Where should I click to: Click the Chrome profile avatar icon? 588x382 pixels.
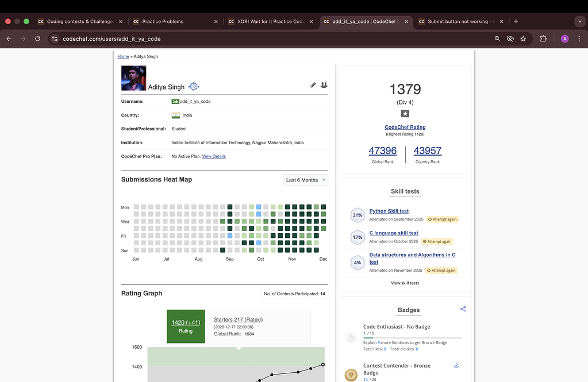click(x=564, y=38)
